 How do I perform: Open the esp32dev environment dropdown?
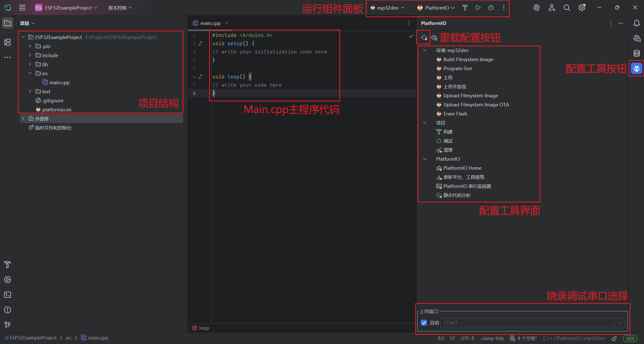click(x=388, y=8)
